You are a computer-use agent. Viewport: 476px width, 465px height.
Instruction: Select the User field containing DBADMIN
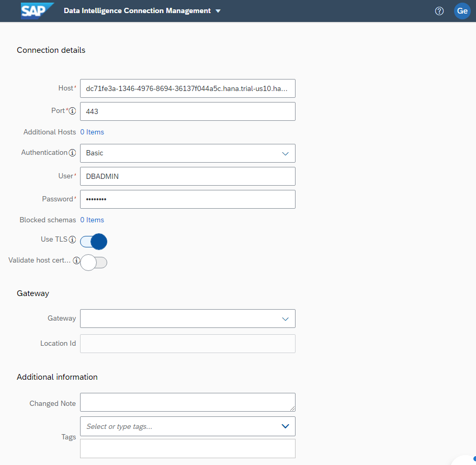(x=187, y=176)
